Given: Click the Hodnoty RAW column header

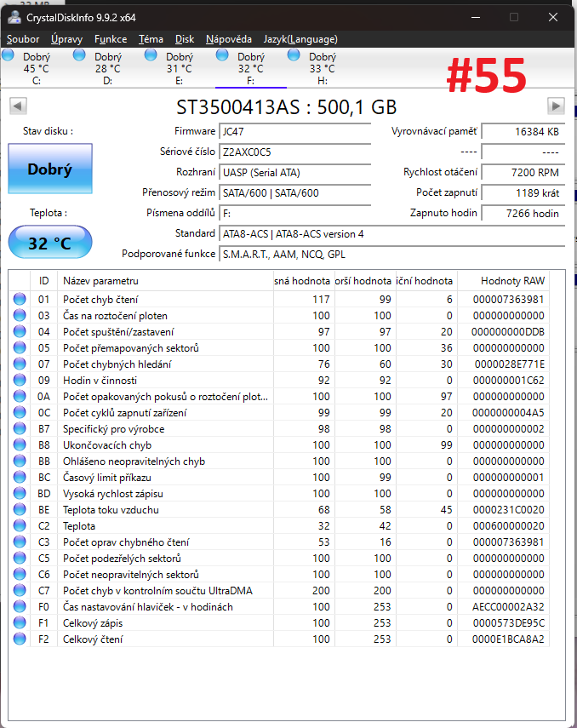Looking at the screenshot, I should [503, 280].
